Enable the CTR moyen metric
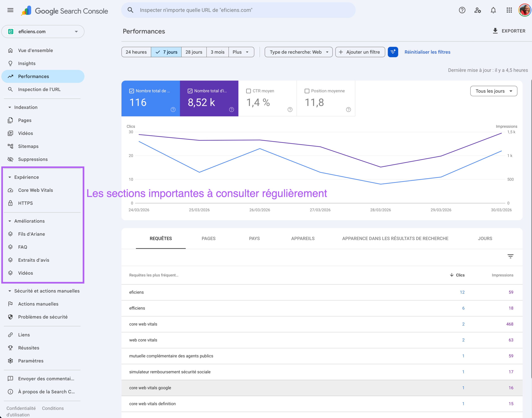Viewport: 532px width, 418px height. pyautogui.click(x=248, y=91)
